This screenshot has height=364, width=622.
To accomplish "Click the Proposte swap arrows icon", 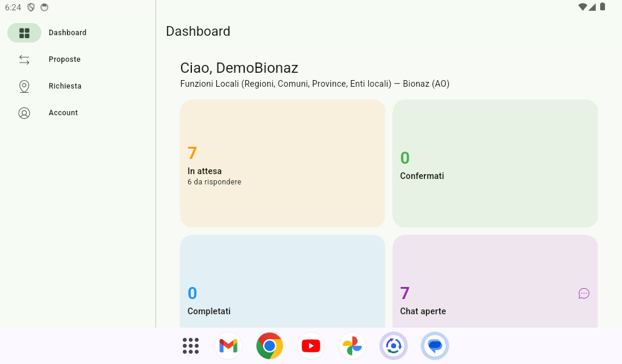I will (x=24, y=60).
